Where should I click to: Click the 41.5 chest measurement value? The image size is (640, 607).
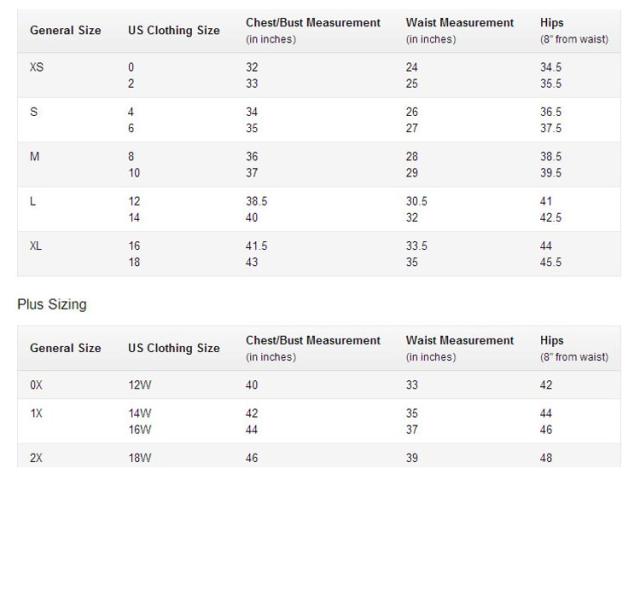pyautogui.click(x=257, y=246)
